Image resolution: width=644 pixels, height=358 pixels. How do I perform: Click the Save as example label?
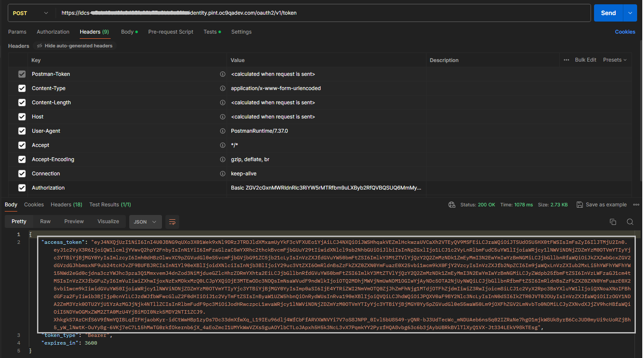pos(606,205)
